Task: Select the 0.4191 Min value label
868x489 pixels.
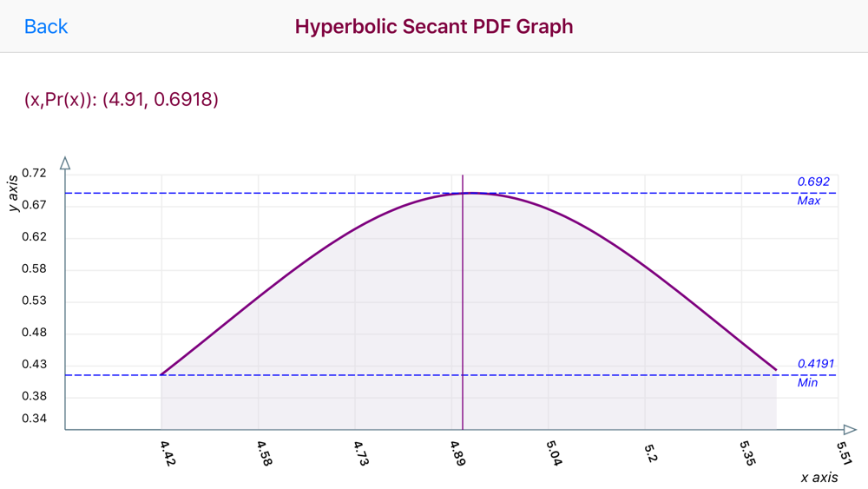Action: tap(815, 364)
